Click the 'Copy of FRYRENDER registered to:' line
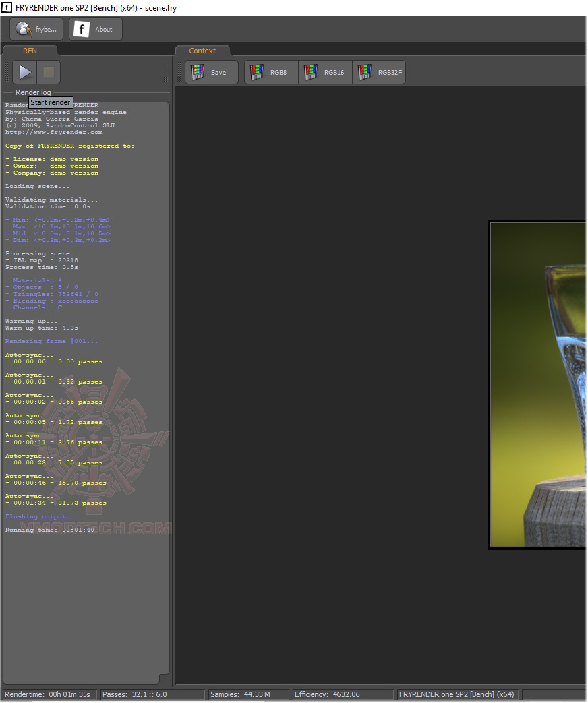This screenshot has height=703, width=588. coord(69,146)
